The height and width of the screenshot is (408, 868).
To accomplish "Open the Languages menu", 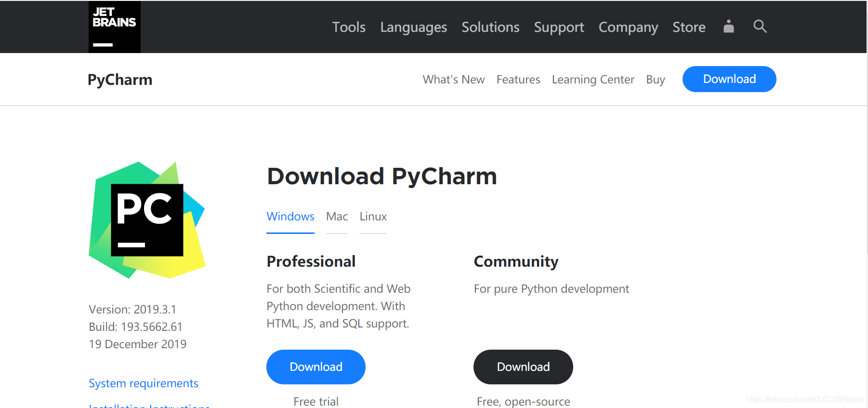I will point(413,27).
